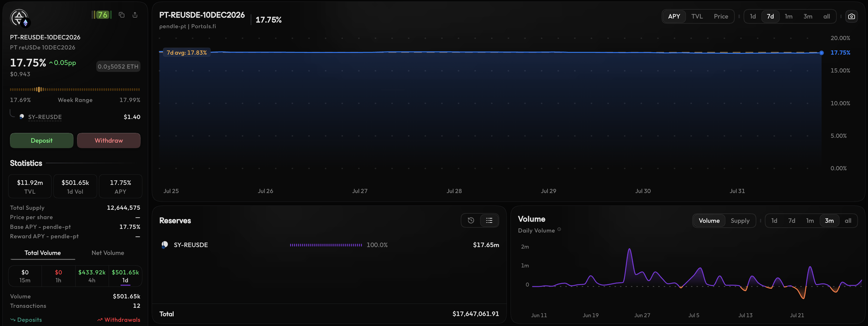Open the Net Volume tab

pos(108,253)
